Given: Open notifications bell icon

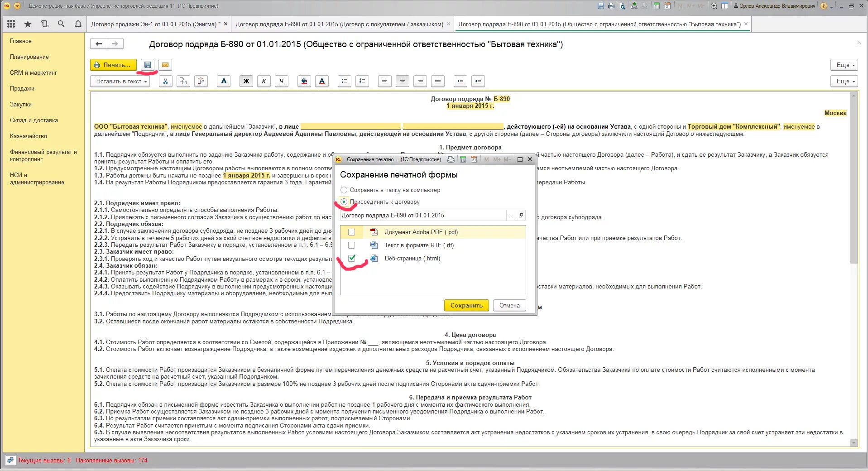Looking at the screenshot, I should (x=78, y=24).
